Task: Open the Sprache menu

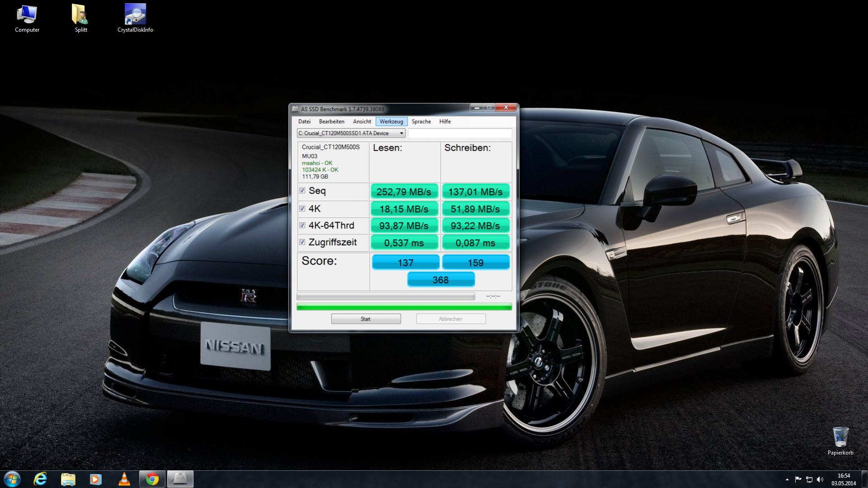Action: pyautogui.click(x=421, y=122)
